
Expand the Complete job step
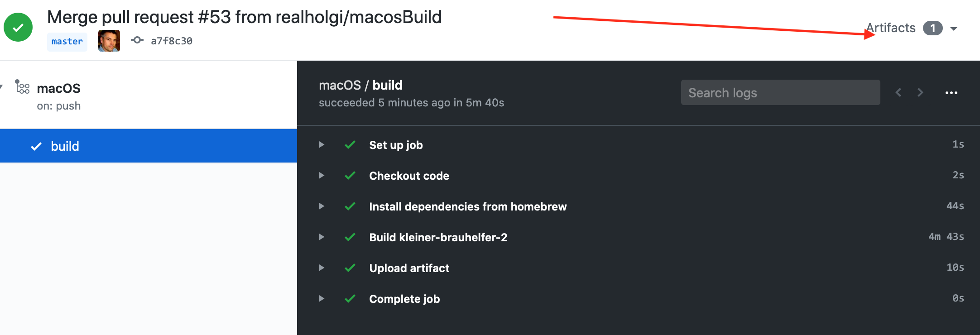322,299
